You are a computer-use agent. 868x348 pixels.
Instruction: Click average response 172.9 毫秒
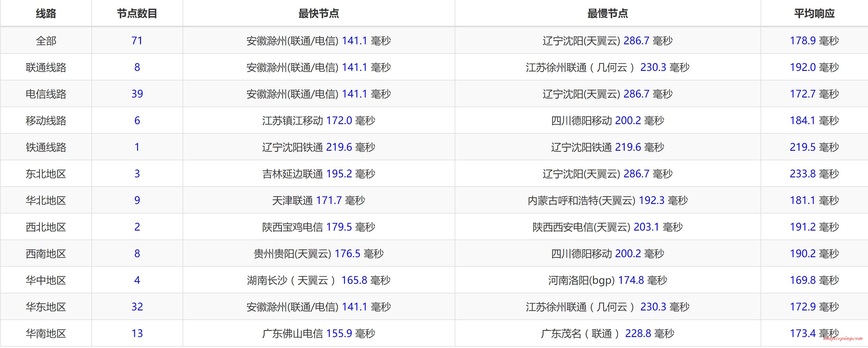[814, 307]
